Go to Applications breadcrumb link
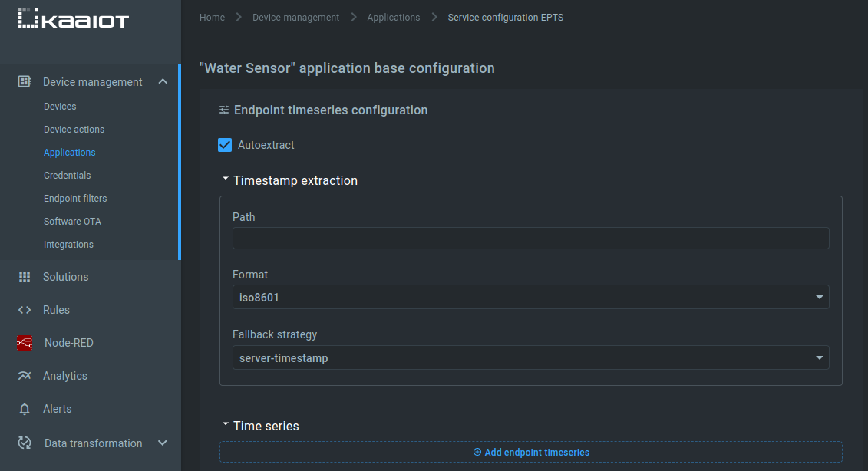 pyautogui.click(x=394, y=18)
